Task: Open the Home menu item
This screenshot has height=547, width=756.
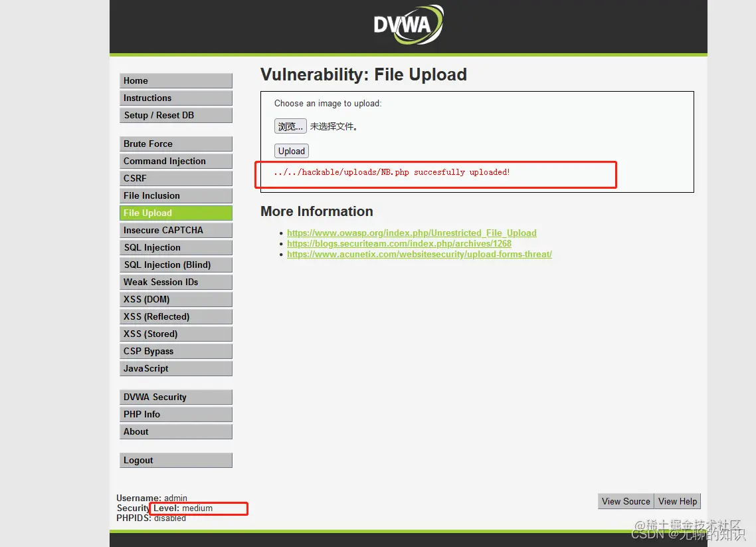Action: click(x=176, y=80)
